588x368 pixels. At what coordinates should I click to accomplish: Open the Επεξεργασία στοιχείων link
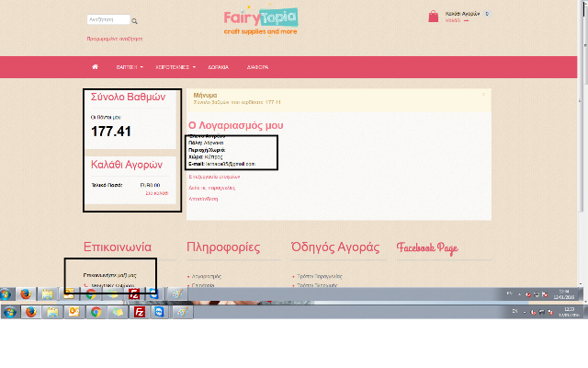coord(214,176)
